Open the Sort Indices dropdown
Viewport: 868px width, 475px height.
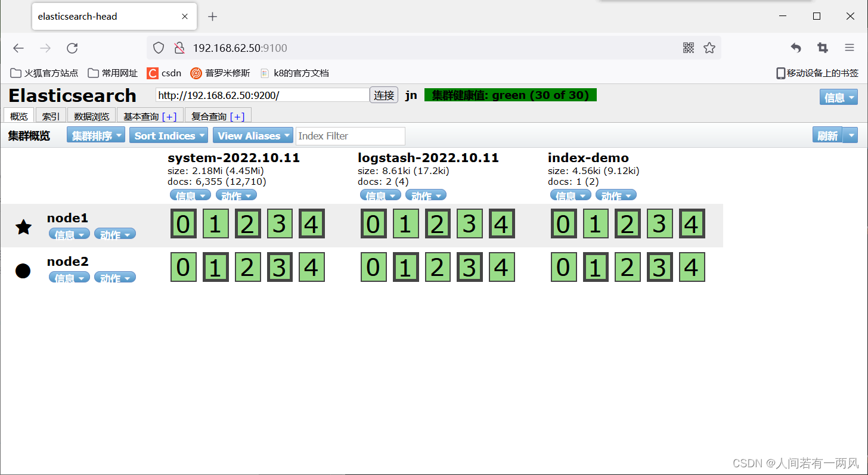click(169, 136)
